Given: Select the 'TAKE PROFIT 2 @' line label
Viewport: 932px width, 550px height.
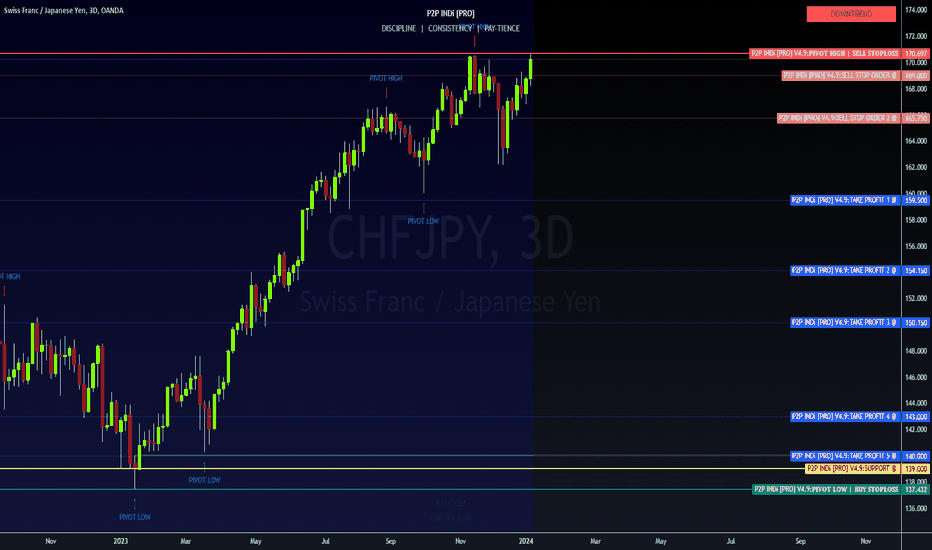Looking at the screenshot, I should click(845, 271).
